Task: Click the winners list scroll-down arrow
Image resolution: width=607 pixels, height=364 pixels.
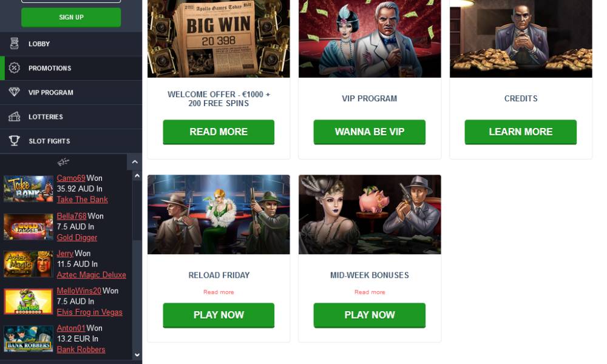Action: [x=137, y=354]
